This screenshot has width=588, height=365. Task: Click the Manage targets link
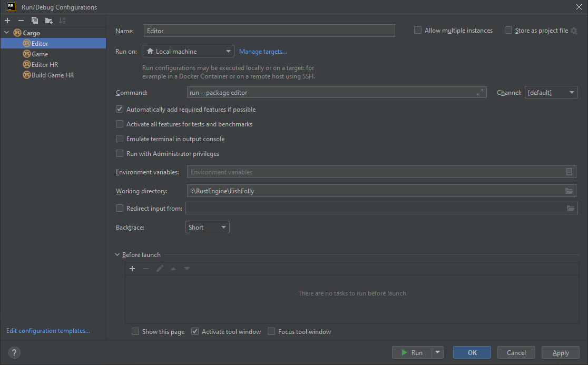tap(263, 52)
